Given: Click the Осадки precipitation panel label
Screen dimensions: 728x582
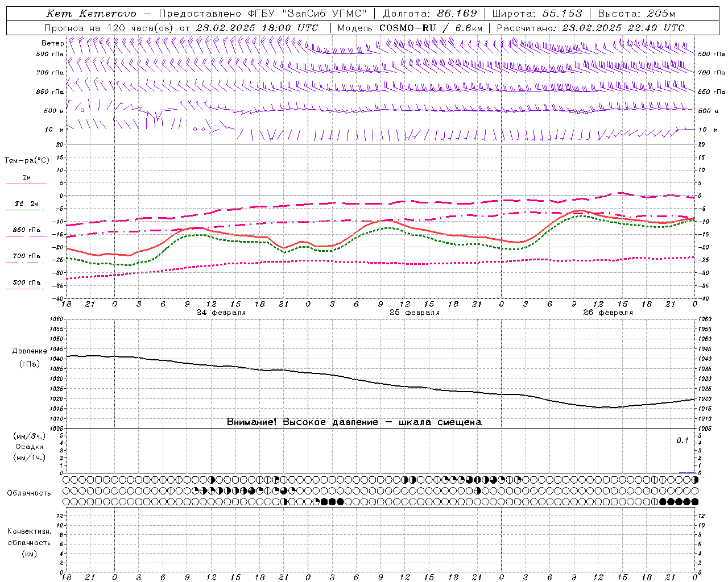Looking at the screenshot, I should (x=30, y=447).
